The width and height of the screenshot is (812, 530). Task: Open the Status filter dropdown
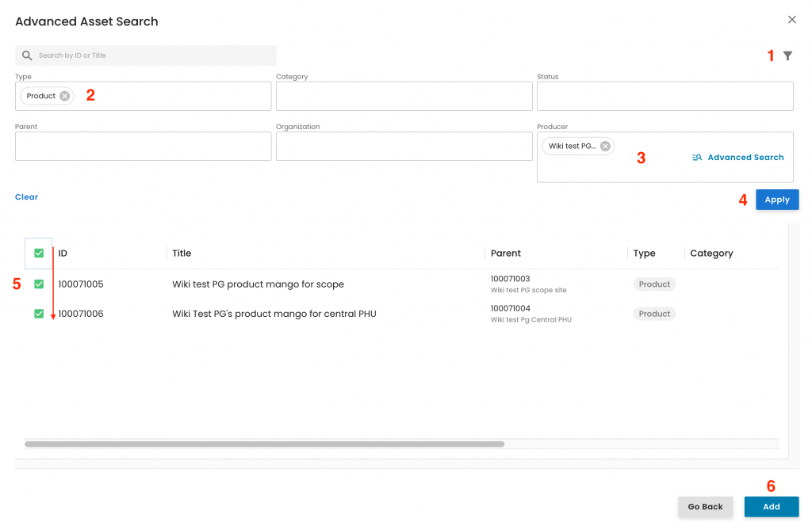(665, 96)
